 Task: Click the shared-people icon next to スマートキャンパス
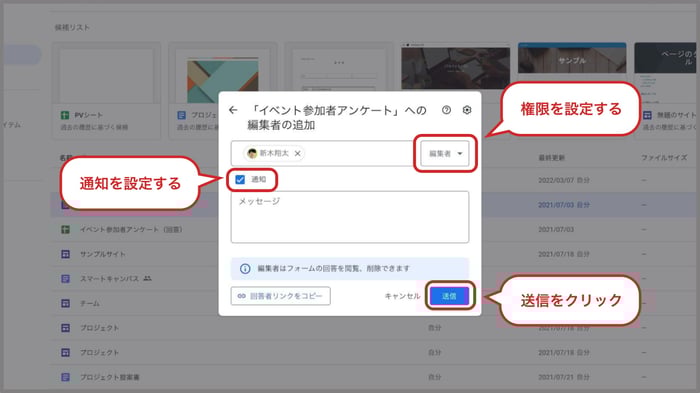click(x=147, y=278)
